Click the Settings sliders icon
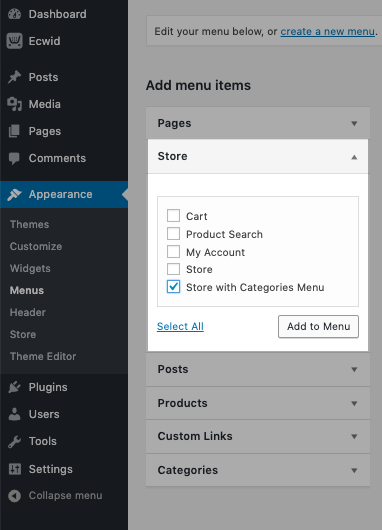 15,469
